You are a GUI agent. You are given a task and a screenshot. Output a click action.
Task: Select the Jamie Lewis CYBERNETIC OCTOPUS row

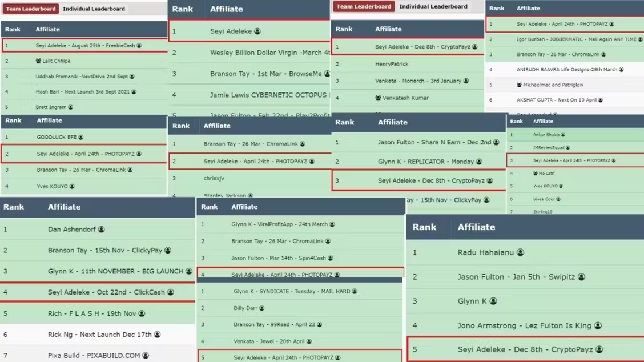(x=268, y=95)
